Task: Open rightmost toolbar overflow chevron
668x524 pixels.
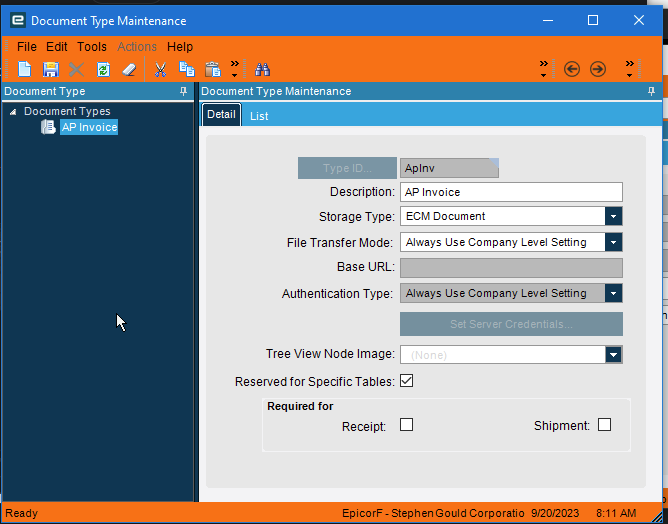Action: click(630, 69)
